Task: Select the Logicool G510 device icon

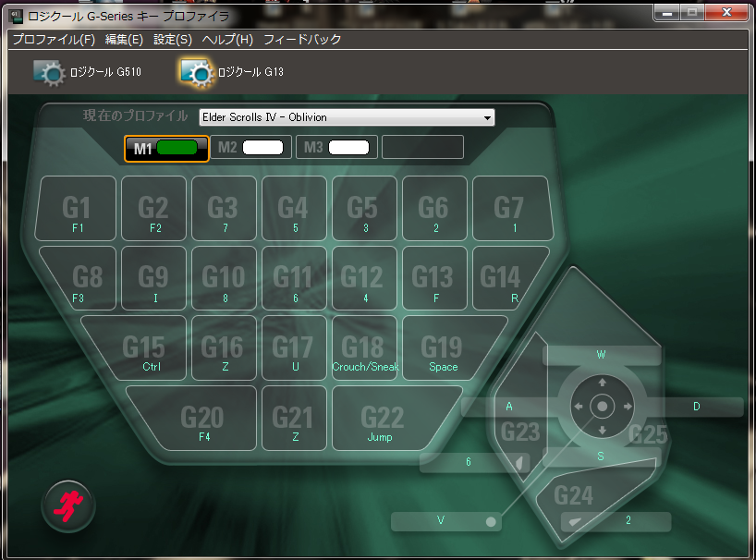Action: [x=50, y=72]
